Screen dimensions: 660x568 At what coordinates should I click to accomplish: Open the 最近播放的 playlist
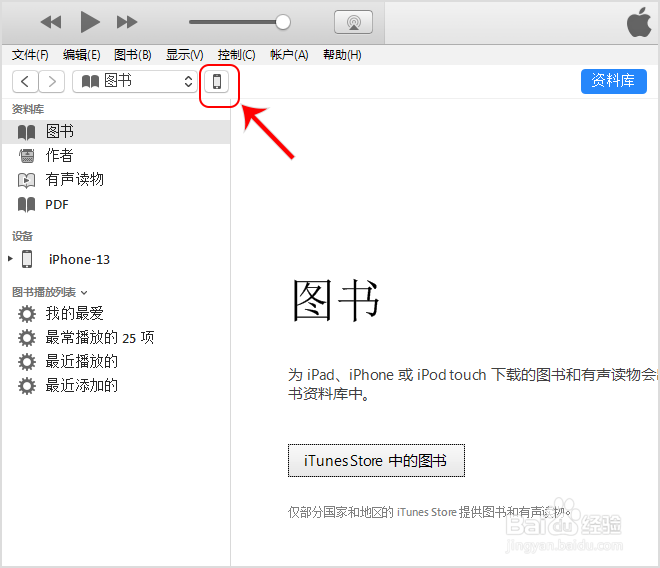click(116, 362)
